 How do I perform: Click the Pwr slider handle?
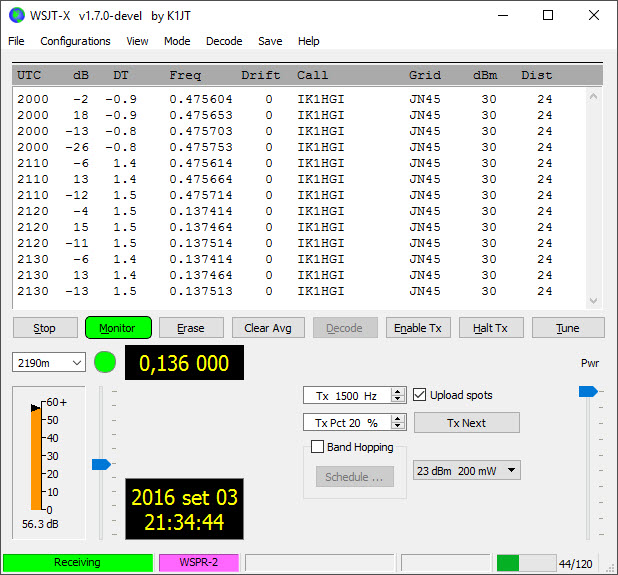pos(589,392)
